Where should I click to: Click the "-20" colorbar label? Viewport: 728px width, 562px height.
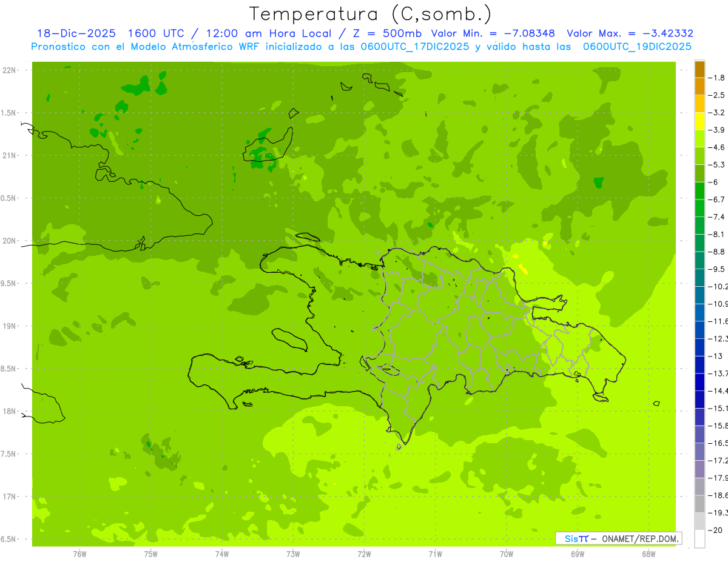pos(716,530)
